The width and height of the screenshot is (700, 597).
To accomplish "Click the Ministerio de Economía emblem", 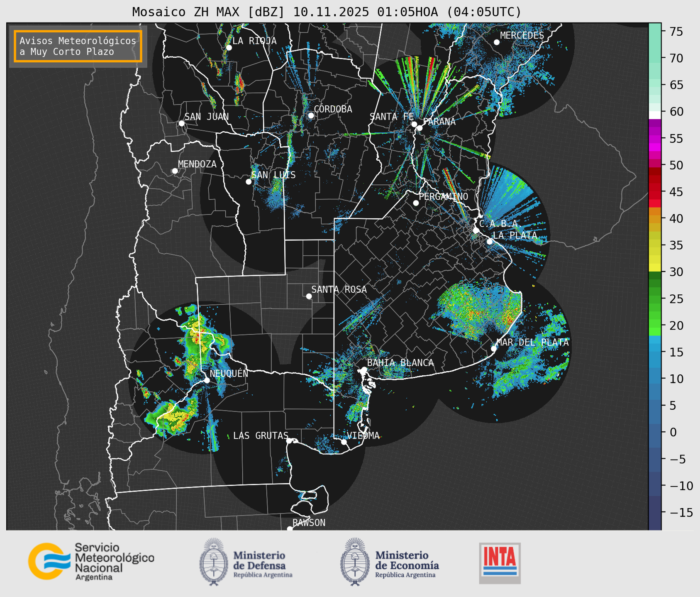I will 355,562.
